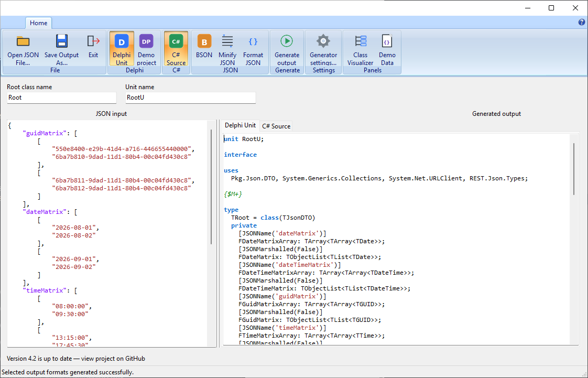Open help with the question mark icon

click(x=582, y=22)
